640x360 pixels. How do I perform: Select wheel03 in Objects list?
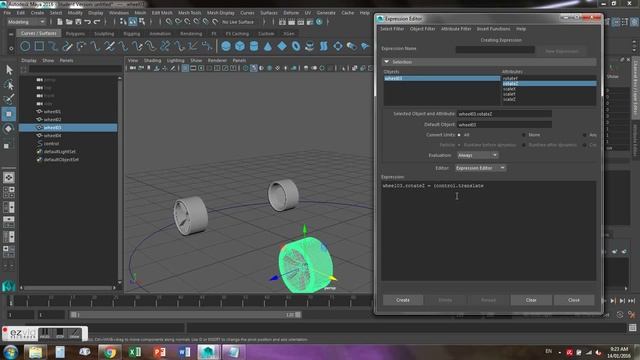coord(442,78)
